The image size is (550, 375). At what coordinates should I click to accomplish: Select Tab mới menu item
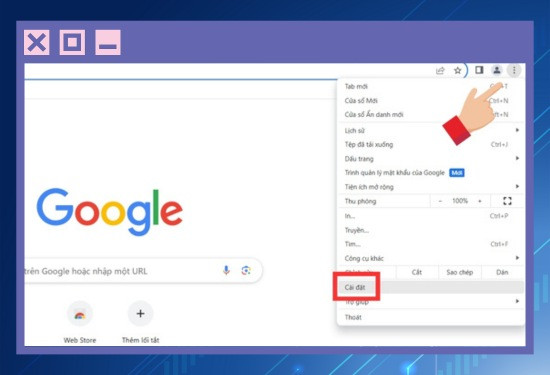pos(431,86)
